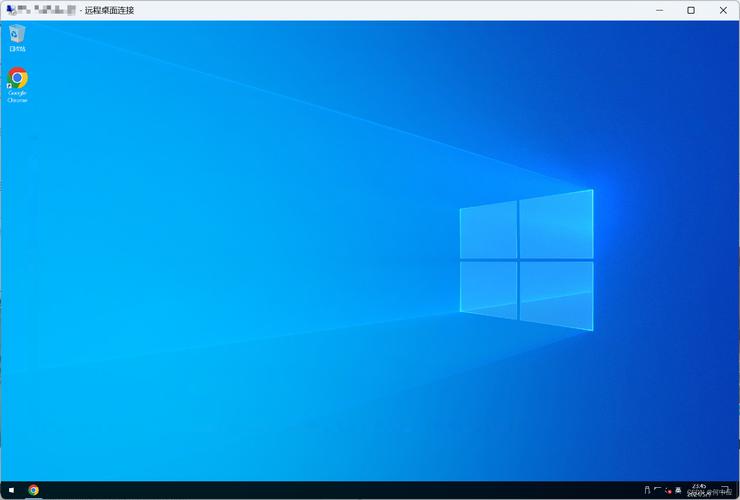Image resolution: width=740 pixels, height=500 pixels.
Task: Open the remote Start menu button
Action: pos(11,490)
